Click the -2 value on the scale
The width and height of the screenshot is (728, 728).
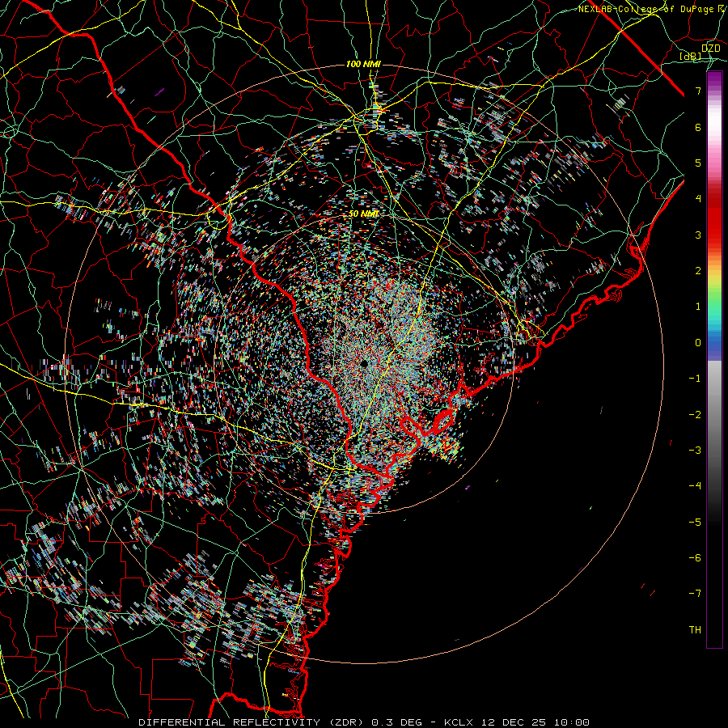point(695,415)
